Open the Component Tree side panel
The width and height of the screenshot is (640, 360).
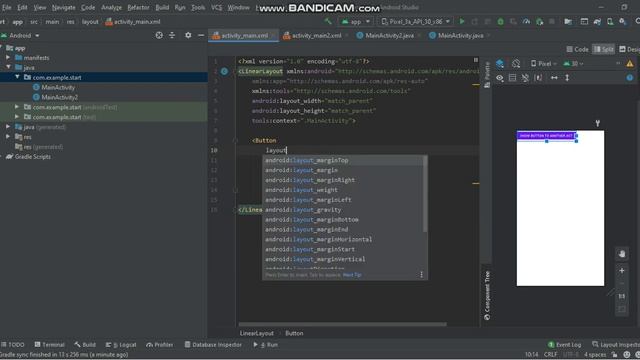[x=487, y=295]
